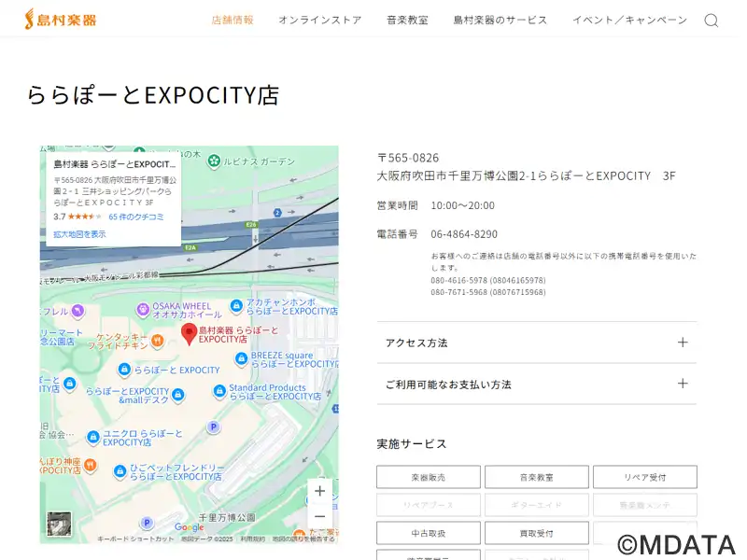The height and width of the screenshot is (560, 747).
Task: Click the 拡大地図を表示 link
Action: tap(79, 234)
